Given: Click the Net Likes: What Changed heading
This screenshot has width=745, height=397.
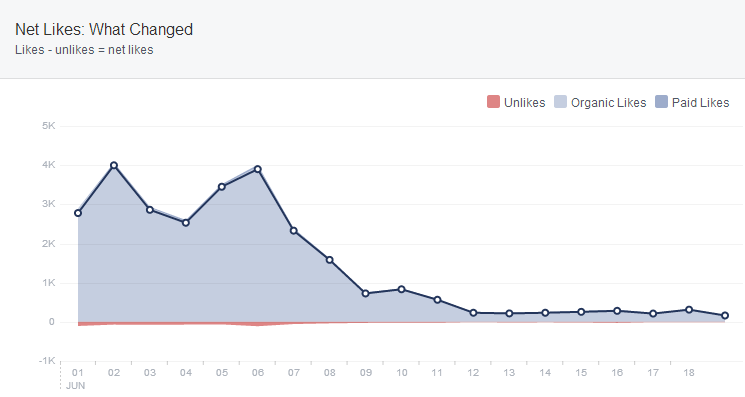Looking at the screenshot, I should click(104, 29).
